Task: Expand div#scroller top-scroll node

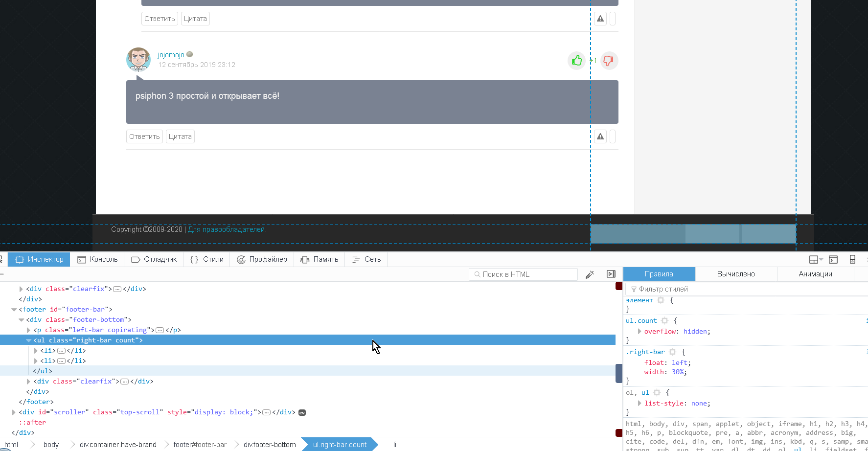Action: [14, 412]
